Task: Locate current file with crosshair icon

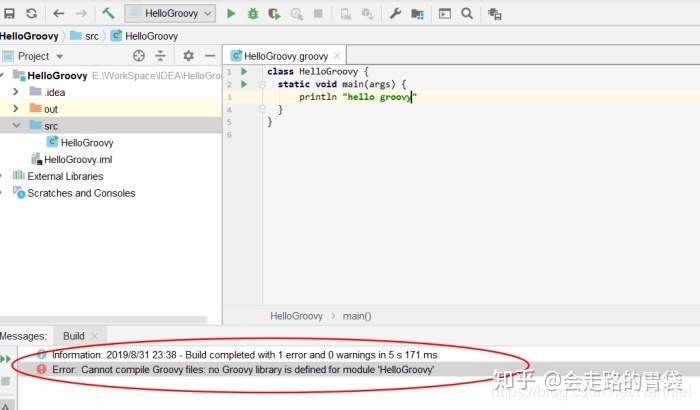Action: coord(139,56)
